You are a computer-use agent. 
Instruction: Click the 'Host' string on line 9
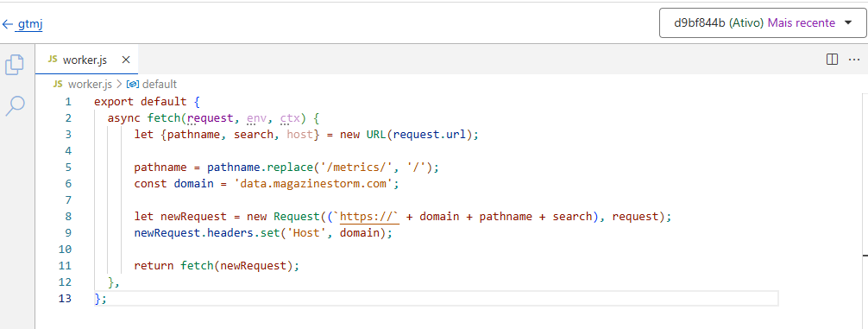tap(306, 233)
